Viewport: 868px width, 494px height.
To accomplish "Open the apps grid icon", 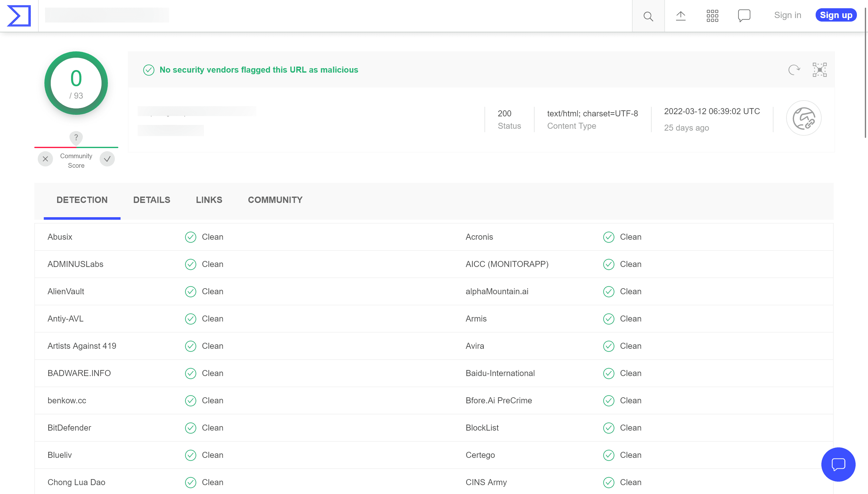I will [712, 16].
